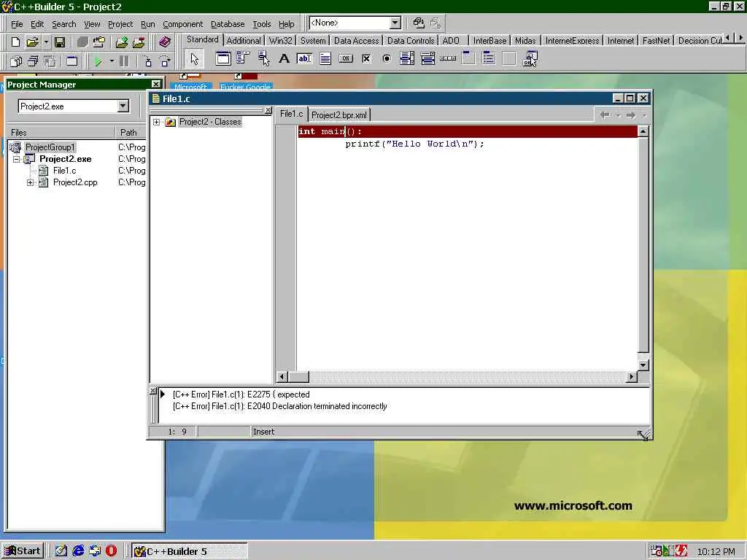Open the <None> desktop combo box
Image resolution: width=747 pixels, height=560 pixels.
click(x=355, y=23)
